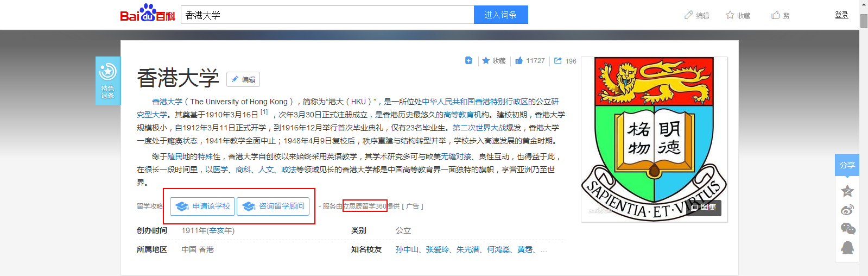Click the scrollbar up arrow
This screenshot has height=276, width=868.
(864, 4)
